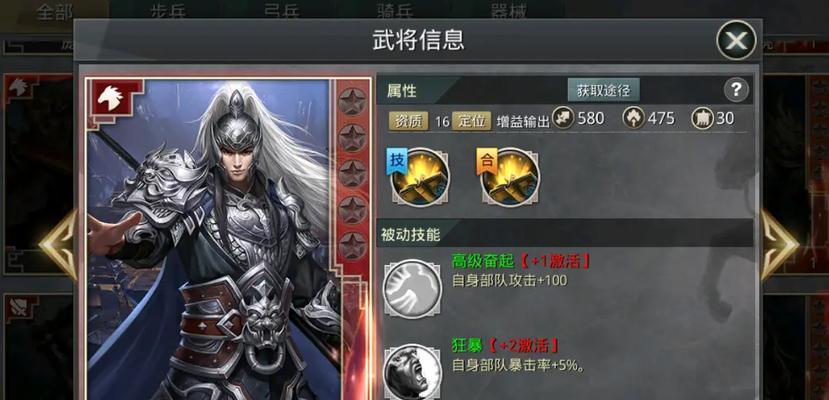Tap the 获取途径 button

click(603, 90)
